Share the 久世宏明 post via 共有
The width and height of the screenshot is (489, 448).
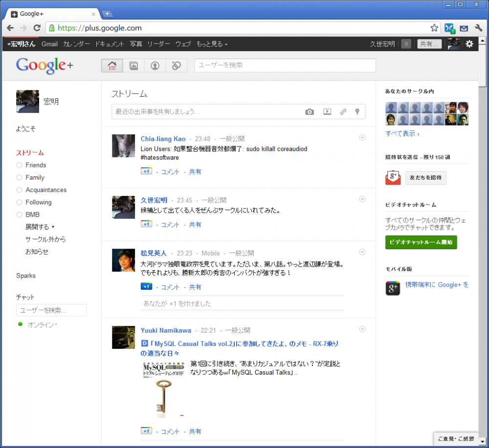click(195, 225)
